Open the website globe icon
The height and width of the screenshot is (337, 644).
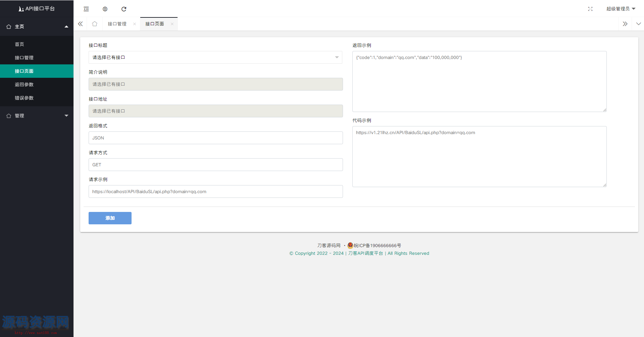105,9
